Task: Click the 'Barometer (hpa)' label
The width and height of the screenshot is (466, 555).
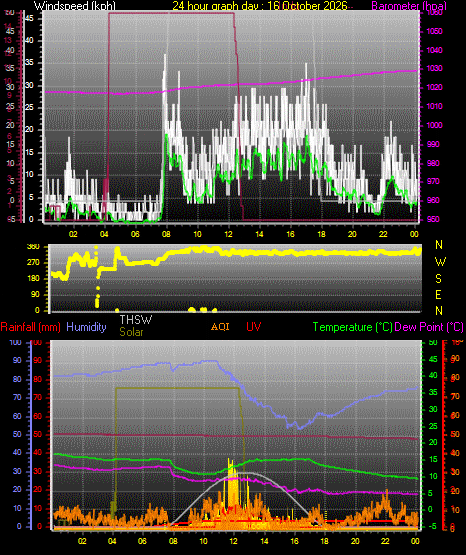Action: pyautogui.click(x=409, y=6)
